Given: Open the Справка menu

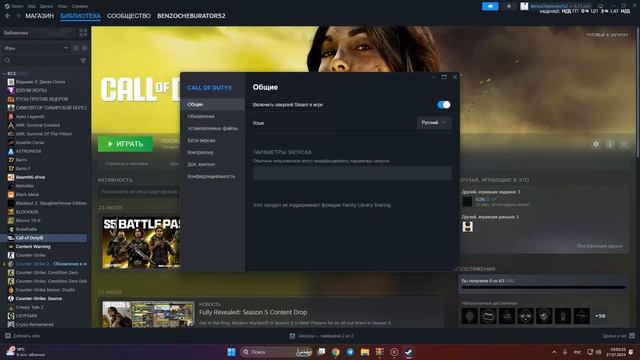Looking at the screenshot, I should click(79, 6).
